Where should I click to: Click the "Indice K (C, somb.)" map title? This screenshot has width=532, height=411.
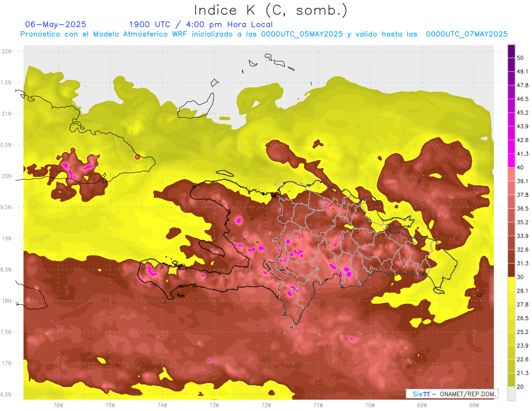[x=271, y=10]
